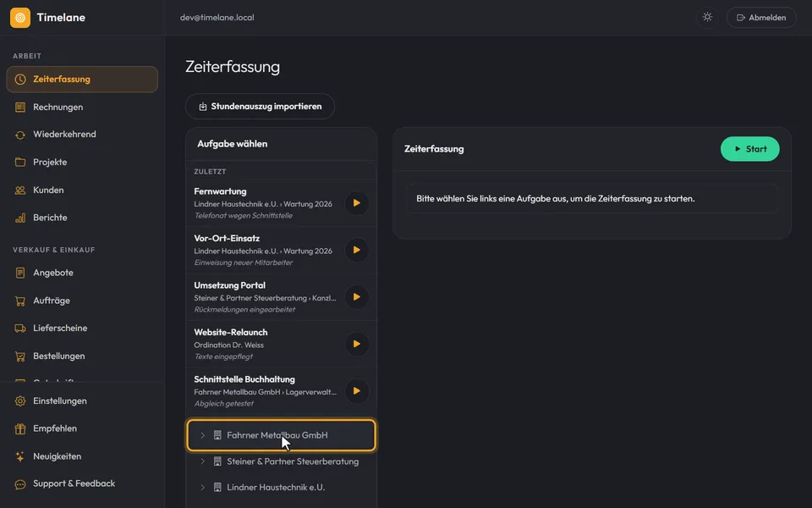
Task: Click the Lindner Haustechnik e.U. building icon
Action: coord(217,488)
